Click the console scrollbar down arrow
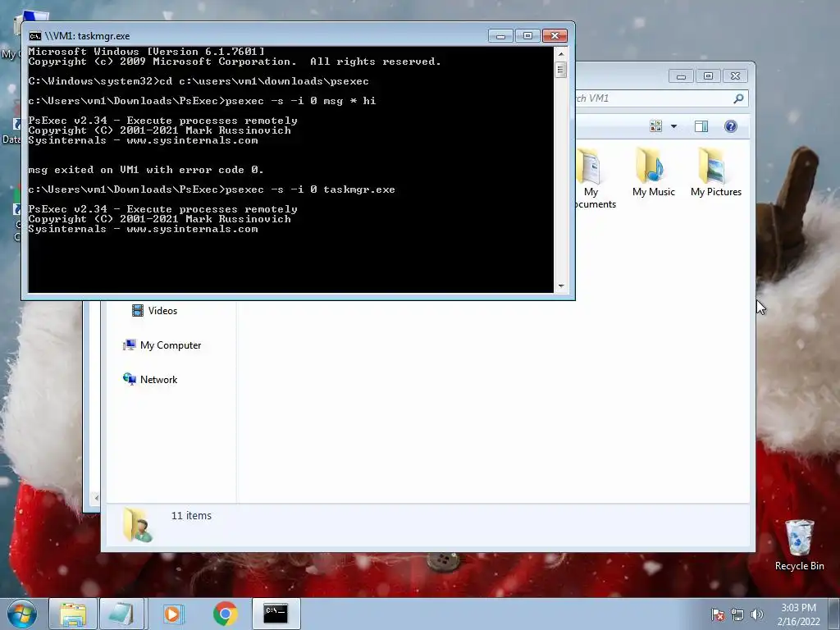The height and width of the screenshot is (630, 840). coord(561,286)
